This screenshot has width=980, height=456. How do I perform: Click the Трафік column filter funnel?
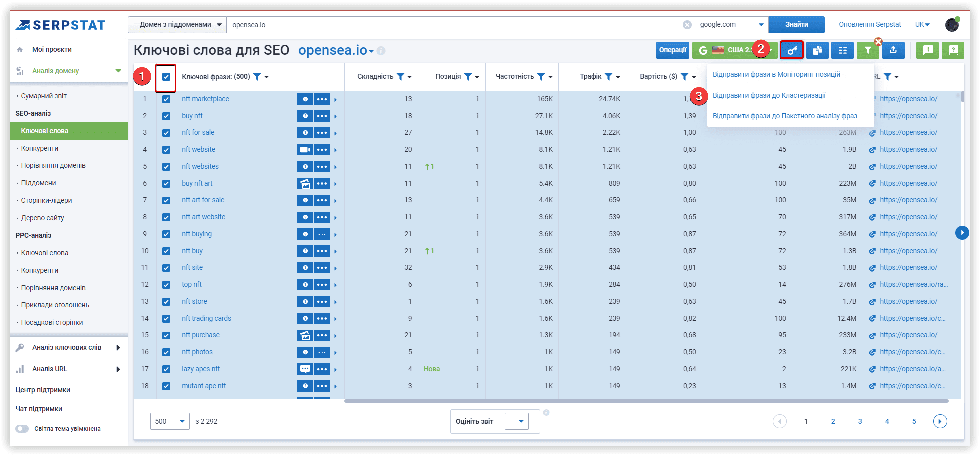tap(608, 77)
